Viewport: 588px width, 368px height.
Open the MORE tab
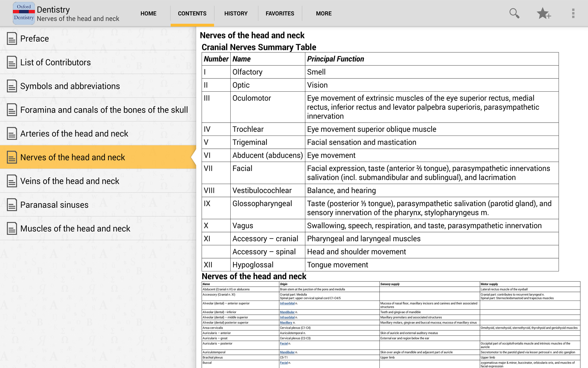pos(324,13)
